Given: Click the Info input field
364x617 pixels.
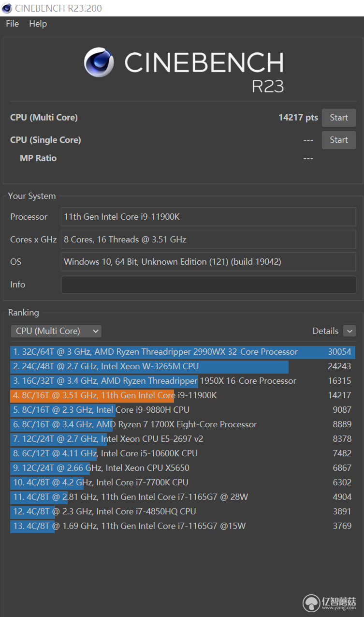Looking at the screenshot, I should [x=208, y=285].
